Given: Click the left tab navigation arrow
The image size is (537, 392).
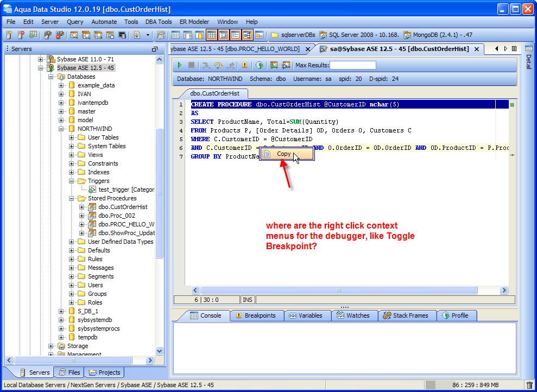Looking at the screenshot, I should 497,49.
